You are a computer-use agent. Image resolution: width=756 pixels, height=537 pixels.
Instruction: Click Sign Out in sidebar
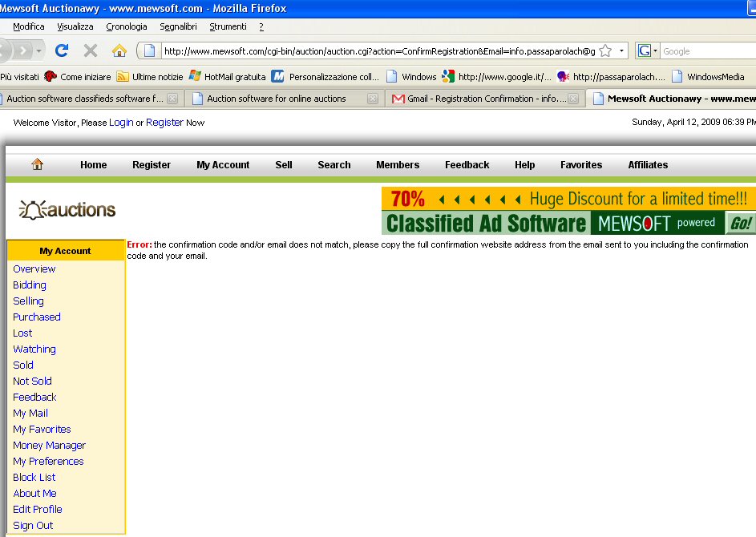33,526
